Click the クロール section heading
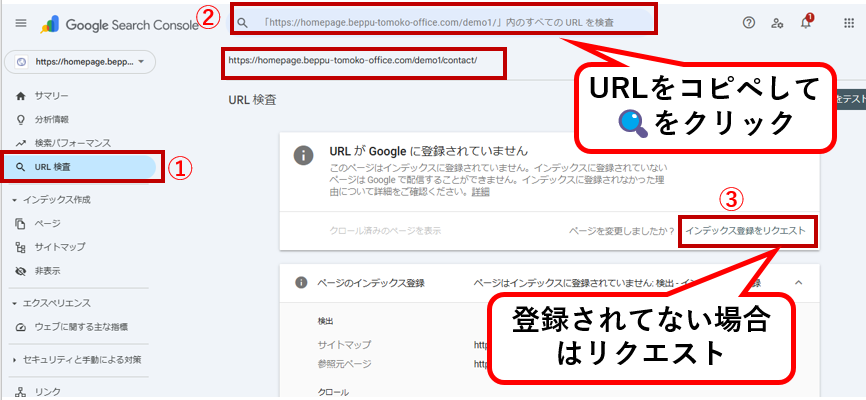Image resolution: width=866 pixels, height=400 pixels. [333, 392]
